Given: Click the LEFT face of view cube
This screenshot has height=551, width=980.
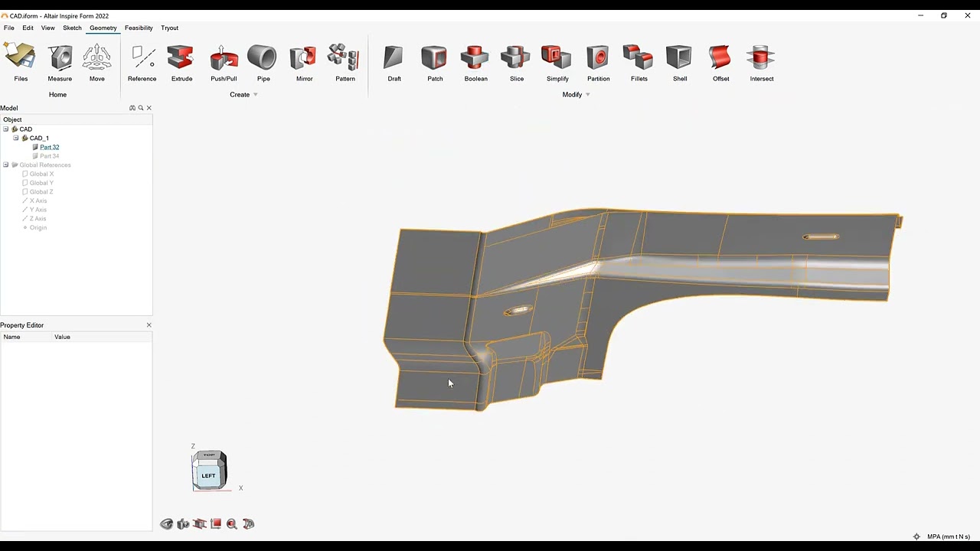Looking at the screenshot, I should coord(208,476).
